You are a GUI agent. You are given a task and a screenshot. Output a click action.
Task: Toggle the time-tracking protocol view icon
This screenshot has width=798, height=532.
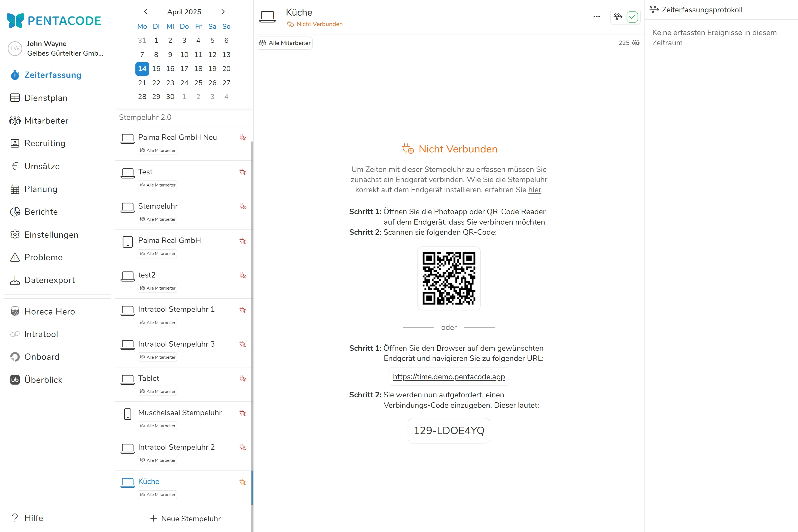click(618, 17)
